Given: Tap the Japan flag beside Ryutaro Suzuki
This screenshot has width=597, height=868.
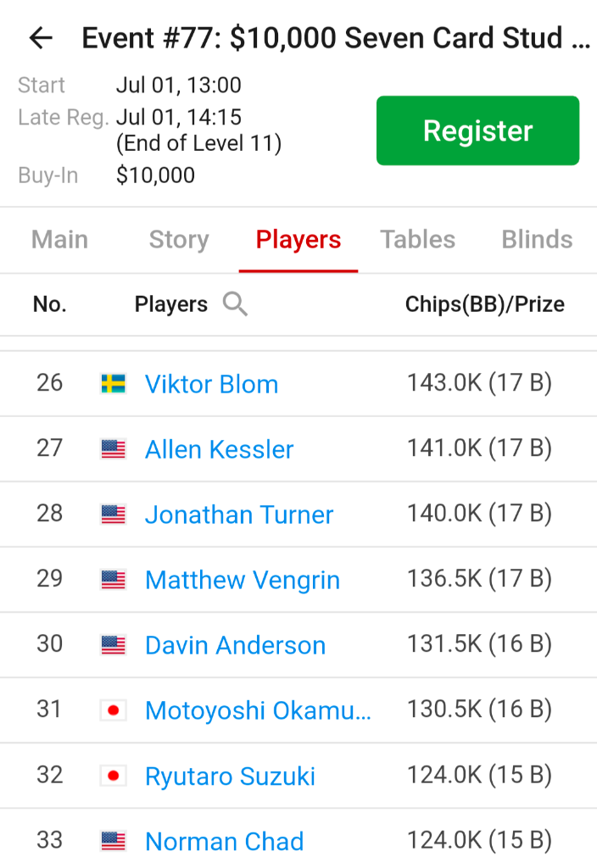Looking at the screenshot, I should pos(113,776).
